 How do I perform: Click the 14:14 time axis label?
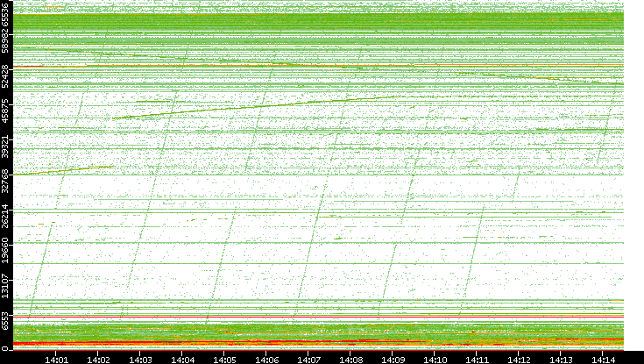pos(603,358)
